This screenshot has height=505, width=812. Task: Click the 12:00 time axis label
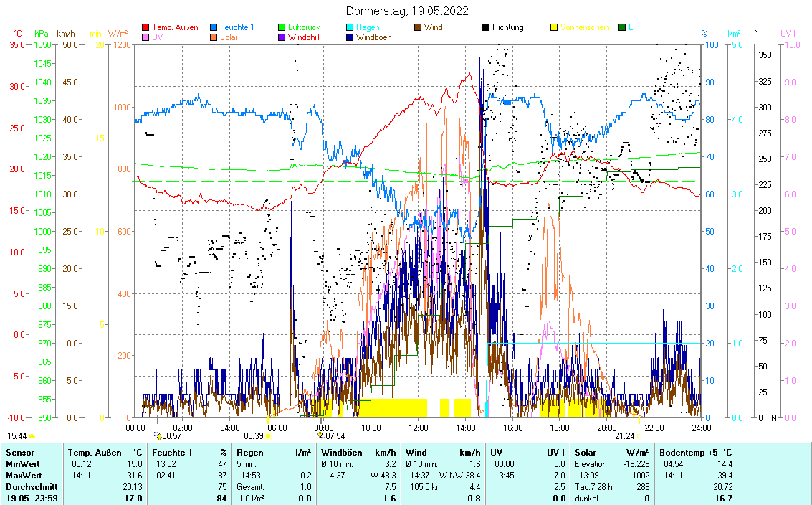[x=418, y=428]
